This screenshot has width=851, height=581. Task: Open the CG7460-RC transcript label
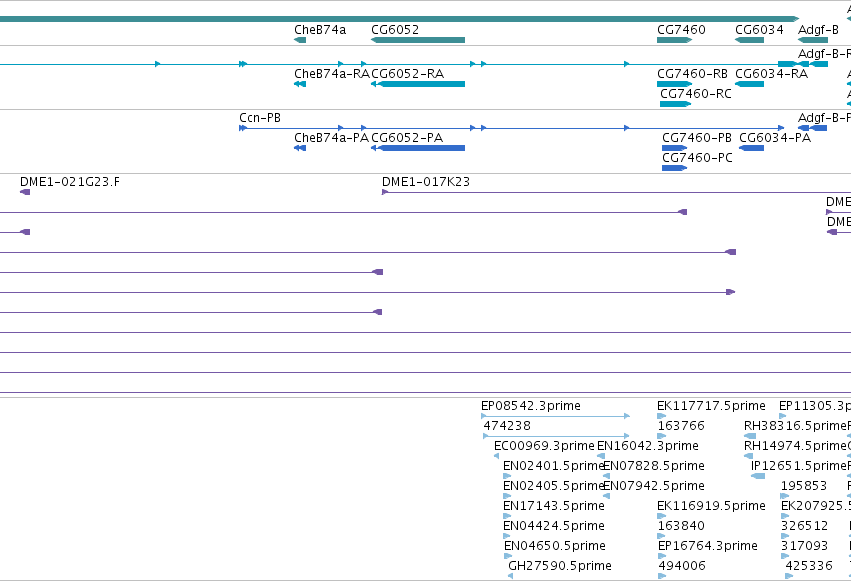(696, 94)
